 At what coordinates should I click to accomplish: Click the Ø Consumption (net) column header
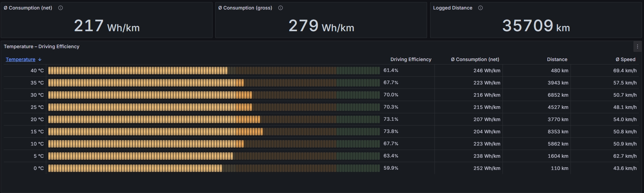pos(475,59)
